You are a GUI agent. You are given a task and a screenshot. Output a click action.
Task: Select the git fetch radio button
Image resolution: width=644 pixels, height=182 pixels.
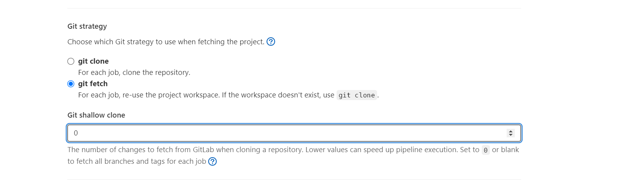pyautogui.click(x=71, y=84)
